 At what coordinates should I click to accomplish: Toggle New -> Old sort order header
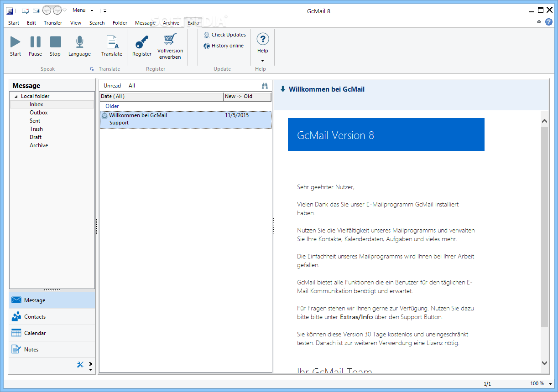(247, 97)
